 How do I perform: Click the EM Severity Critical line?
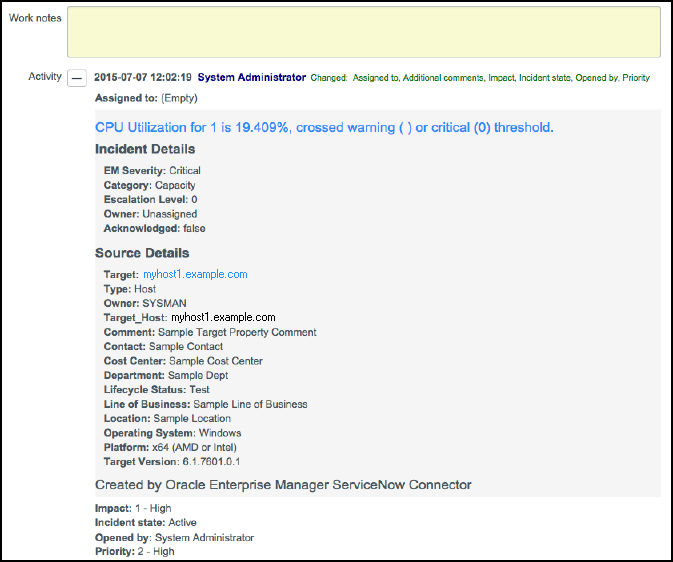(x=152, y=170)
